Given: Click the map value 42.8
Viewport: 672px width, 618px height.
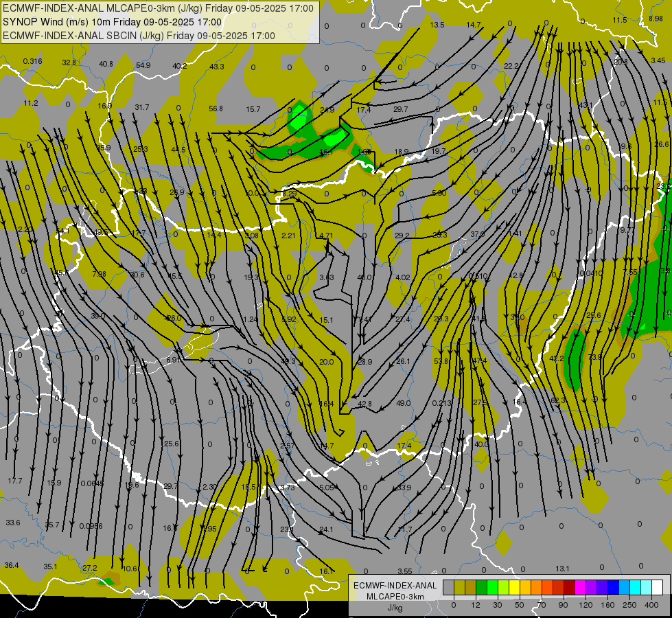Looking at the screenshot, I should [364, 404].
